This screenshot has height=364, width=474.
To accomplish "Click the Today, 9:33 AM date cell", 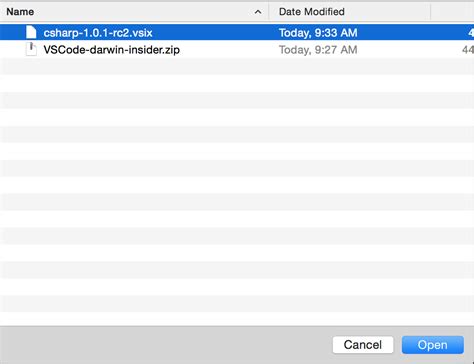I will click(x=318, y=33).
